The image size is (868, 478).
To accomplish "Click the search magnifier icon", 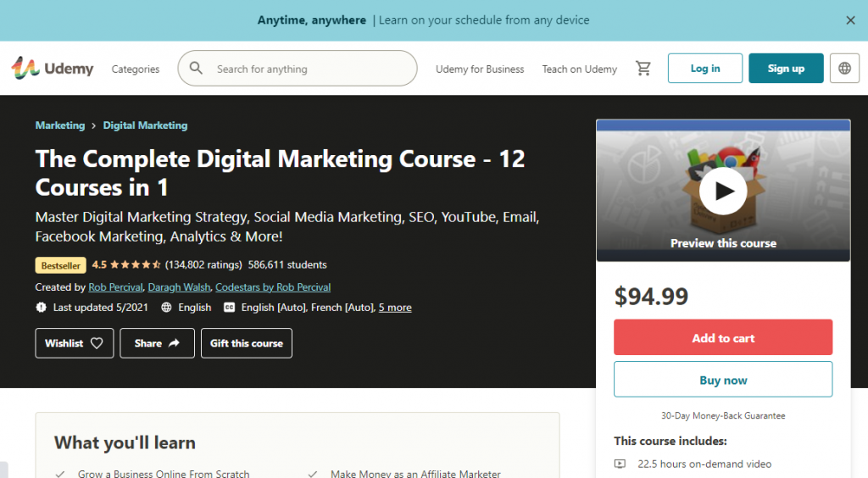I will (x=197, y=69).
